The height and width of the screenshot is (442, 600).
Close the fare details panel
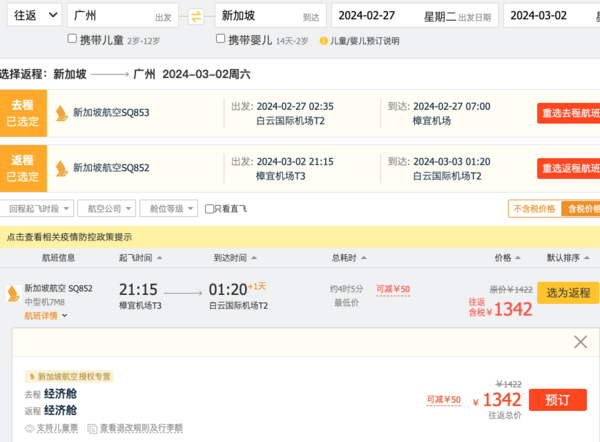(x=580, y=342)
